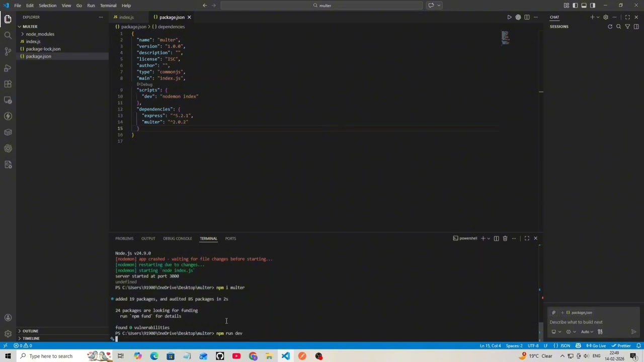Open the chat model Auto dropdown

pyautogui.click(x=586, y=332)
